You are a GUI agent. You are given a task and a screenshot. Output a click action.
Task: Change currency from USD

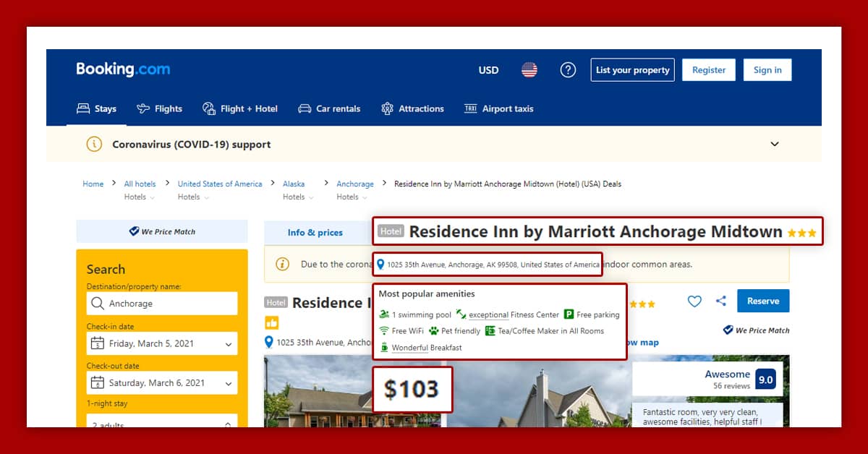(x=488, y=70)
